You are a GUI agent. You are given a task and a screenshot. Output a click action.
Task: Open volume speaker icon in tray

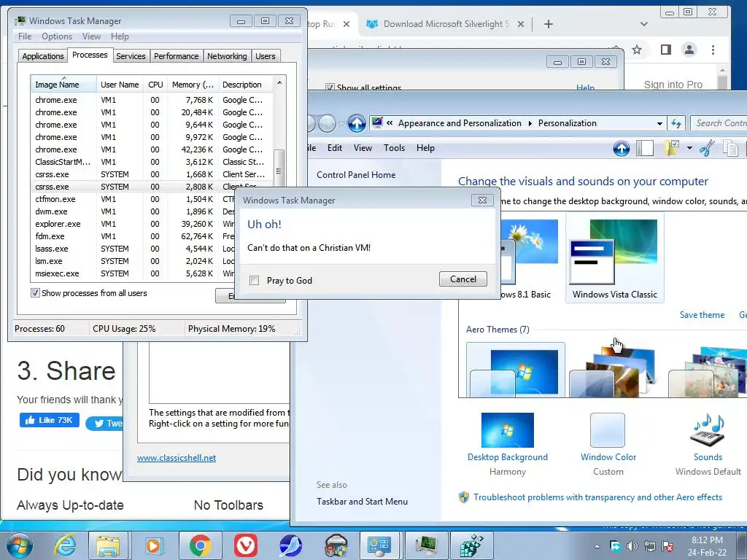632,546
